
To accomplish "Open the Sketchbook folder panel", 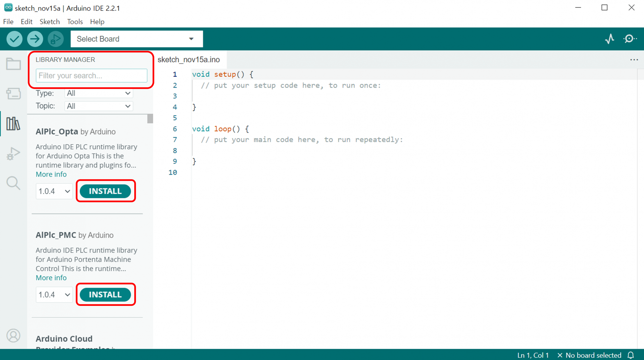I will tap(13, 64).
